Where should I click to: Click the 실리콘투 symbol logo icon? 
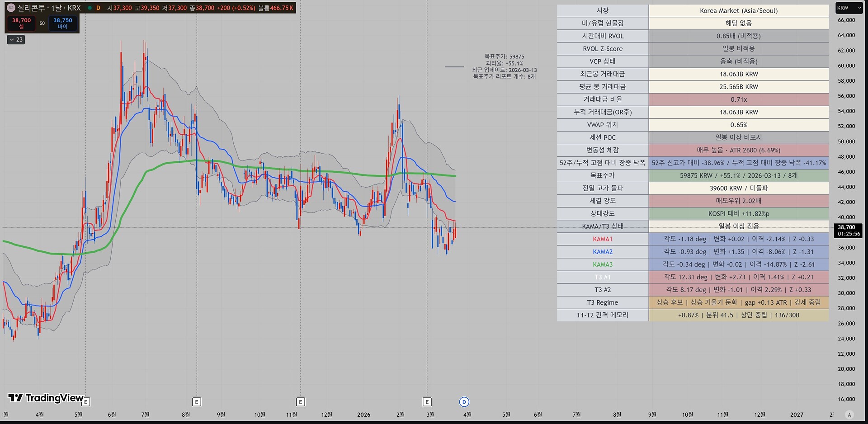coord(11,8)
